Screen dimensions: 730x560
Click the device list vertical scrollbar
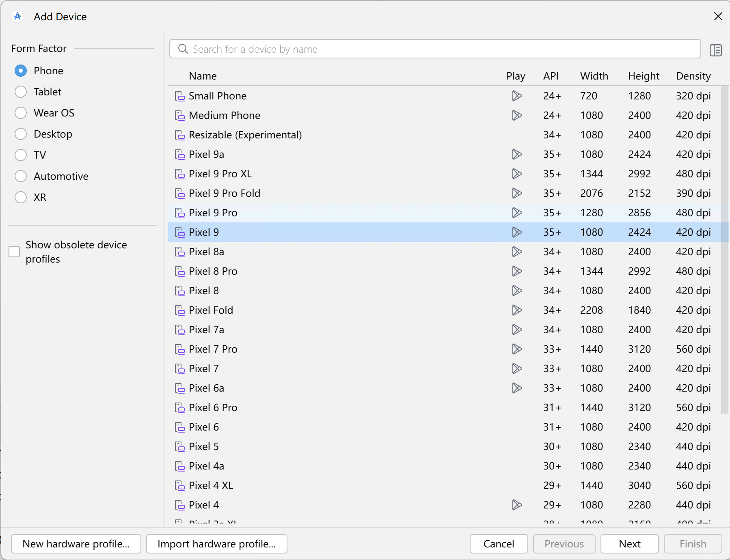[x=724, y=250]
